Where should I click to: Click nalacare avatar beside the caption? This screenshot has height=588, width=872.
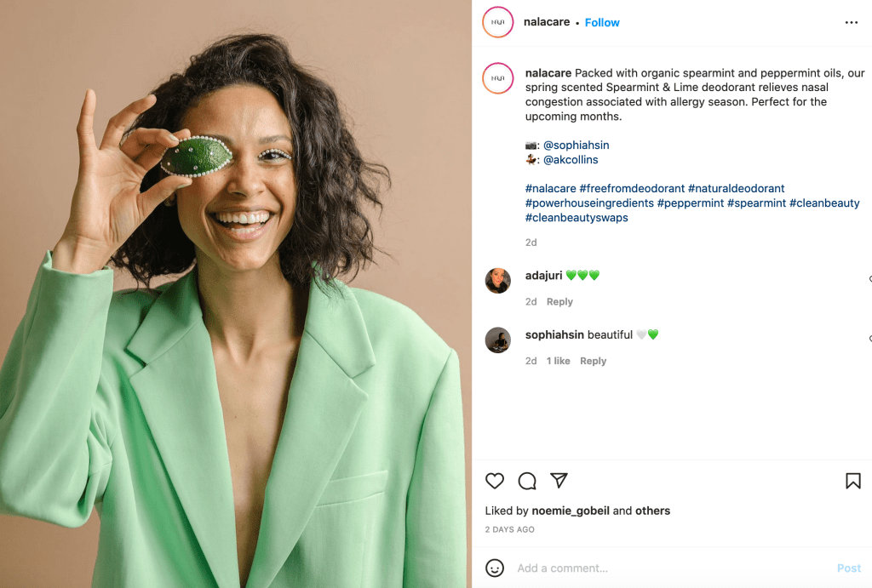(x=498, y=78)
